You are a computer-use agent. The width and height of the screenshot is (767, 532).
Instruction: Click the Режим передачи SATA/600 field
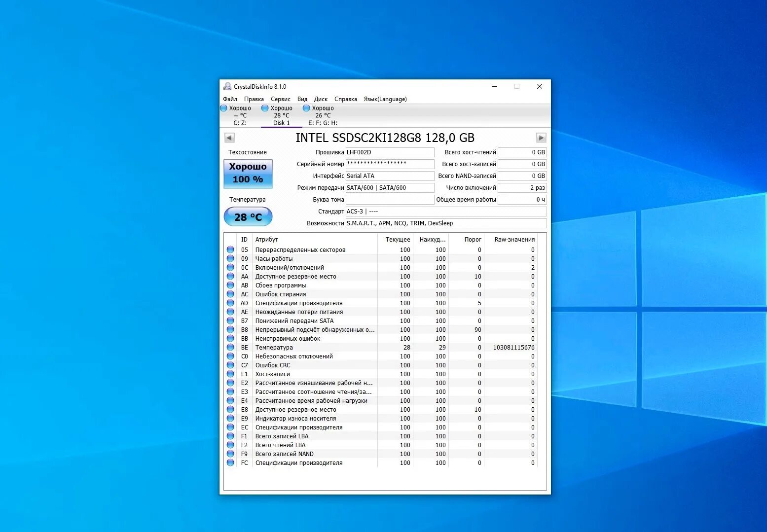[390, 188]
